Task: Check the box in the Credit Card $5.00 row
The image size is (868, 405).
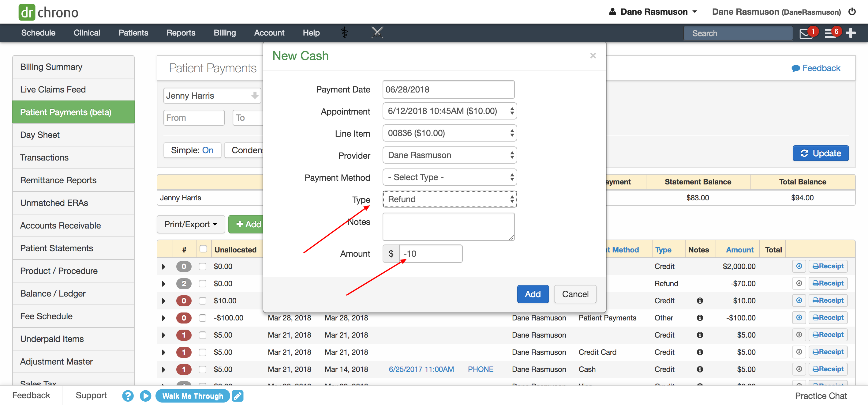Action: [x=202, y=352]
